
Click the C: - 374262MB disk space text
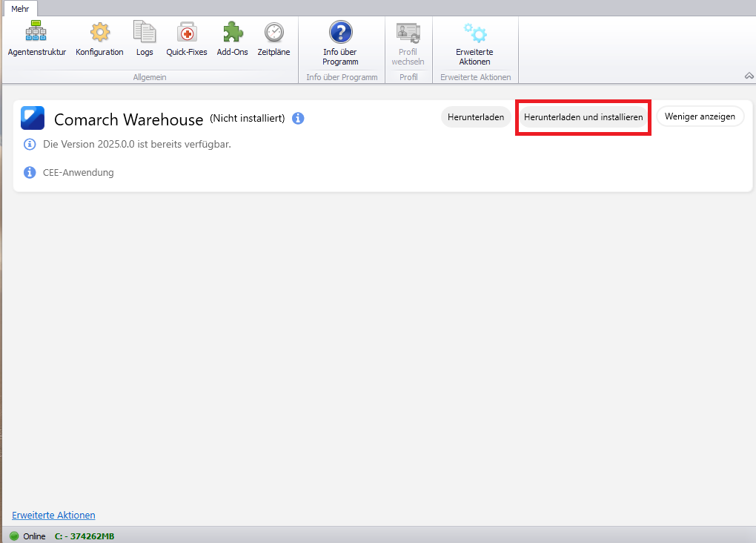pos(84,536)
